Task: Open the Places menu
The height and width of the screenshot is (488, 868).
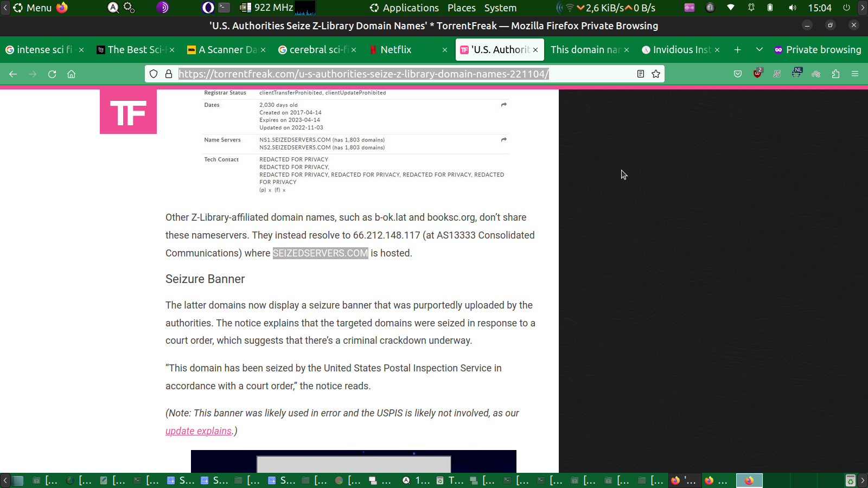Action: coord(462,8)
